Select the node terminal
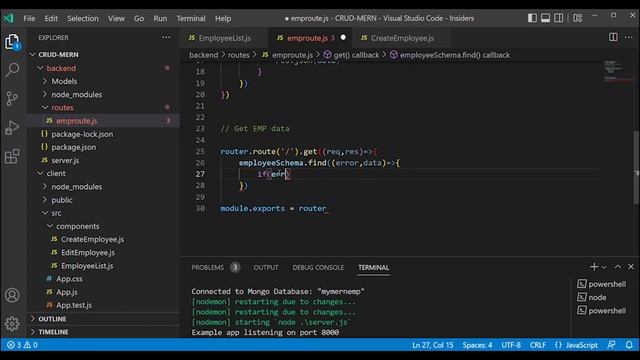Image resolution: width=640 pixels, height=360 pixels. click(x=592, y=298)
